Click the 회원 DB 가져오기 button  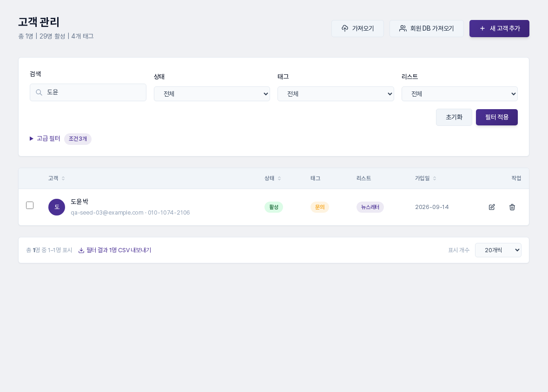point(427,29)
